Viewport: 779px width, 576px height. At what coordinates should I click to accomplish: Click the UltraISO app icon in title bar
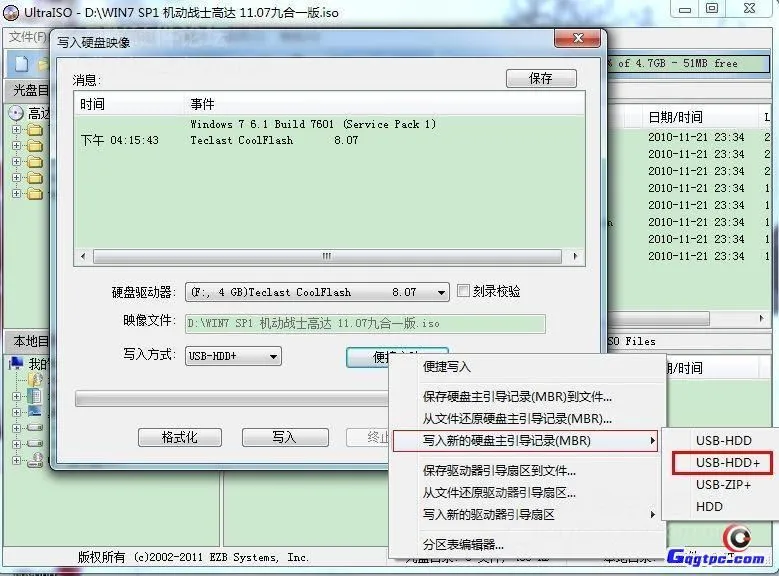11,12
